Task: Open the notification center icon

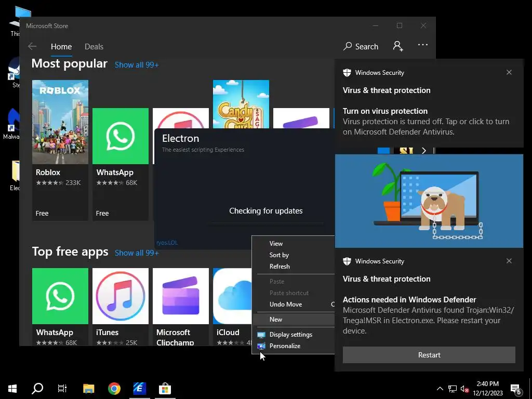Action: [516, 389]
